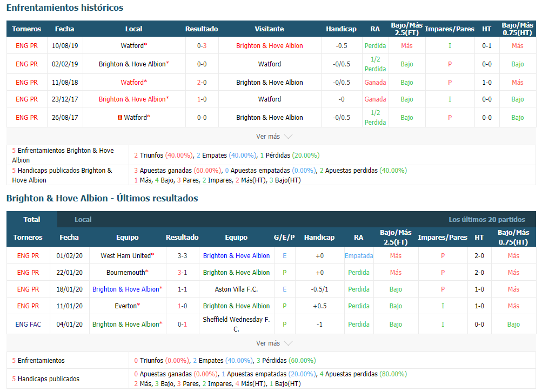The height and width of the screenshot is (392, 542).
Task: Click date 02/02/19 in historical table
Action: point(65,64)
